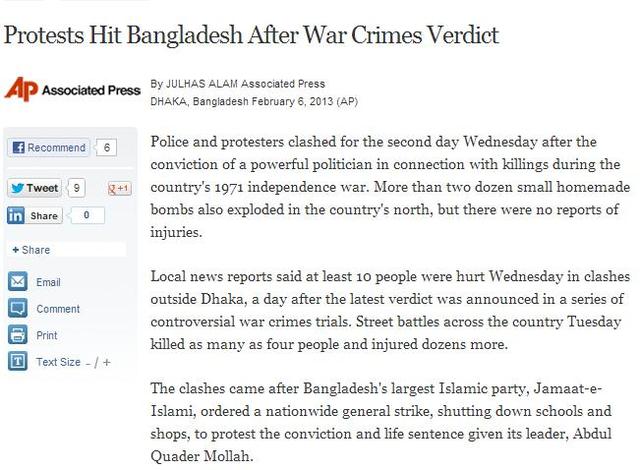Click the article headline about Bangladesh protests
The width and height of the screenshot is (640, 470).
click(x=251, y=35)
